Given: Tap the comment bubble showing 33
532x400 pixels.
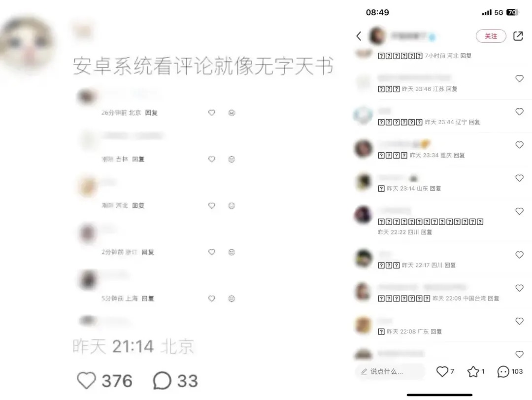Looking at the screenshot, I should [x=162, y=380].
